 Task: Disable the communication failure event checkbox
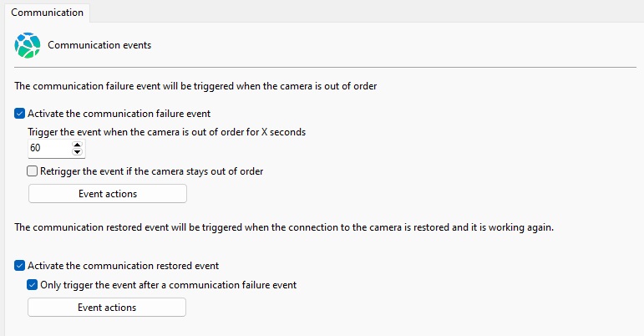coord(20,114)
